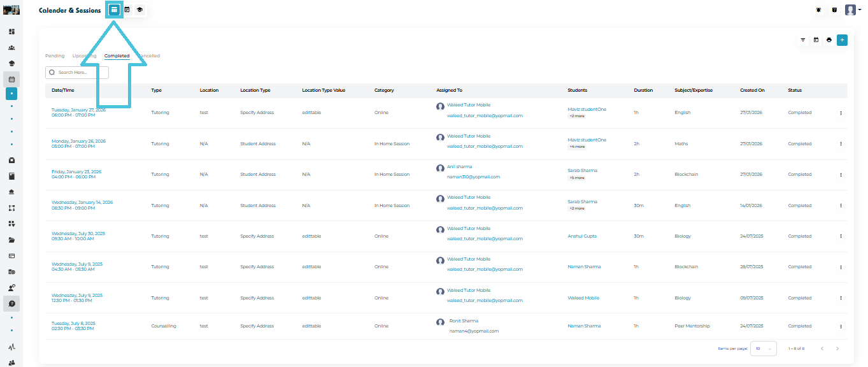Select the graduation cap icon beside the title
The width and height of the screenshot is (868, 367).
tap(139, 10)
